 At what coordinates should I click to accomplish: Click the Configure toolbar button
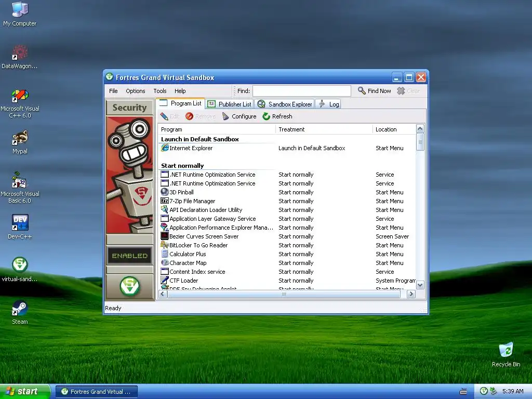pos(239,116)
